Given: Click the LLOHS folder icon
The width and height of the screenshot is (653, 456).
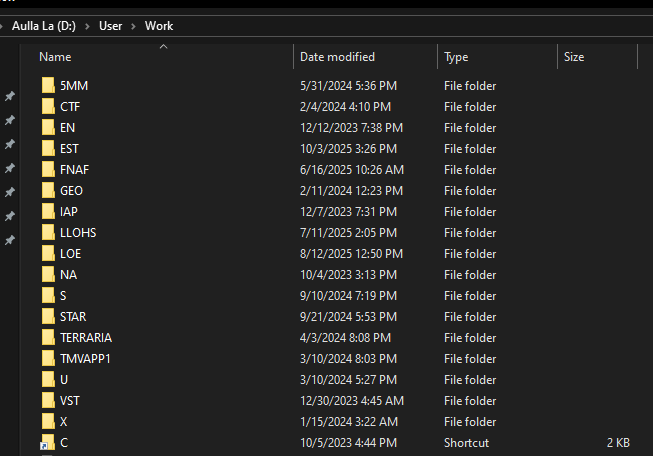Looking at the screenshot, I should 47,232.
